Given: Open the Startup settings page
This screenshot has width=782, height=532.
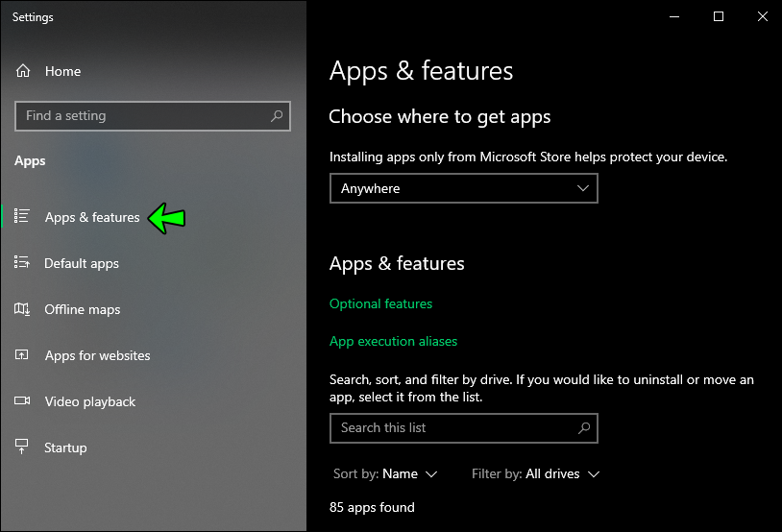Looking at the screenshot, I should (x=65, y=447).
